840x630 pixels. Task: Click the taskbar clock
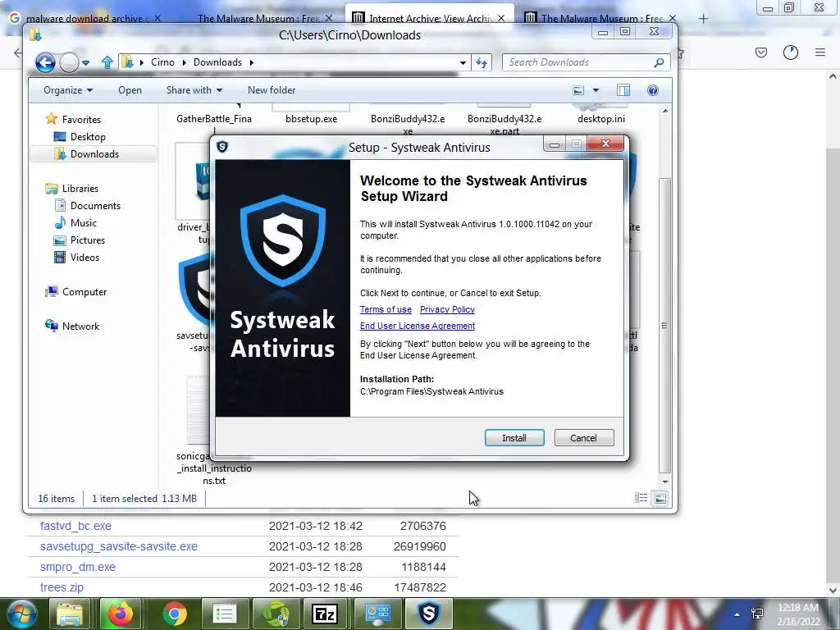(x=798, y=614)
